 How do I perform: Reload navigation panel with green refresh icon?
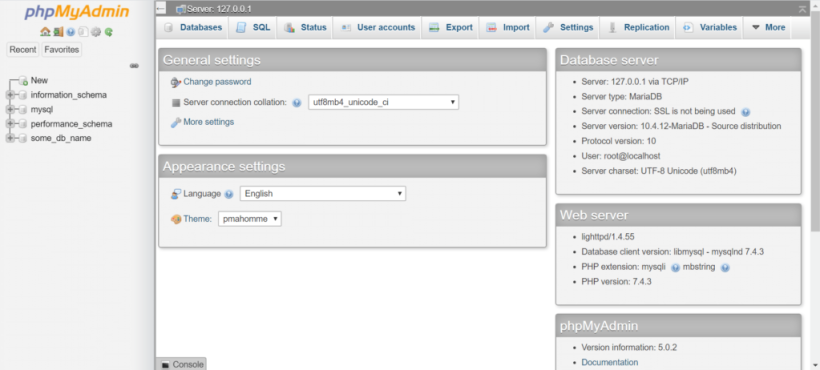point(109,32)
